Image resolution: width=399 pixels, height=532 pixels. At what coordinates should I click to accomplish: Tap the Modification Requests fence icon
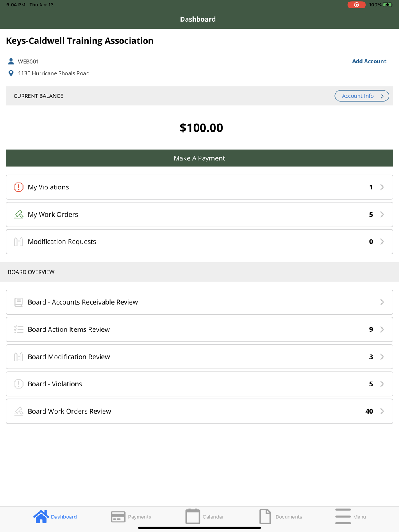point(18,242)
